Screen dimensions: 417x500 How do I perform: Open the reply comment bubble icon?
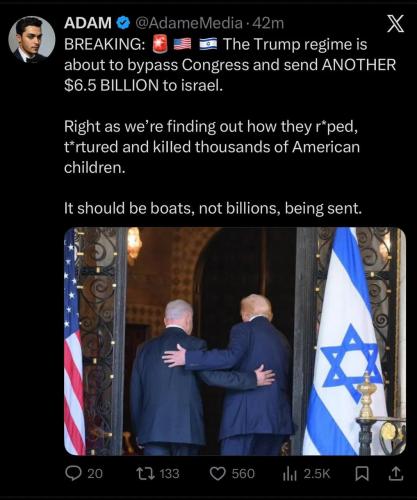tap(72, 474)
